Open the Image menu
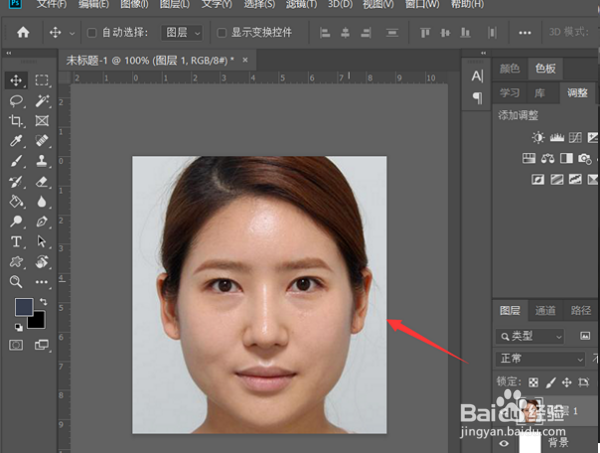The height and width of the screenshot is (453, 600). (x=134, y=4)
